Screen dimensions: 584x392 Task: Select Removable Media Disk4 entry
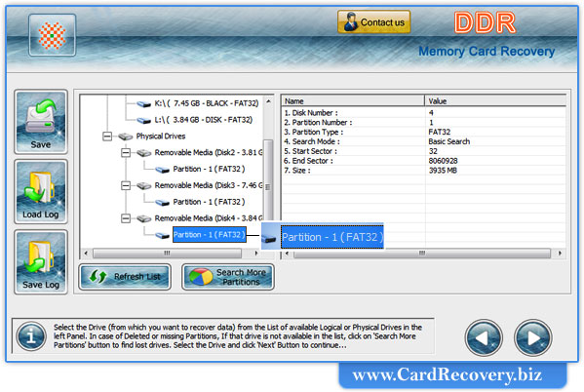(209, 218)
